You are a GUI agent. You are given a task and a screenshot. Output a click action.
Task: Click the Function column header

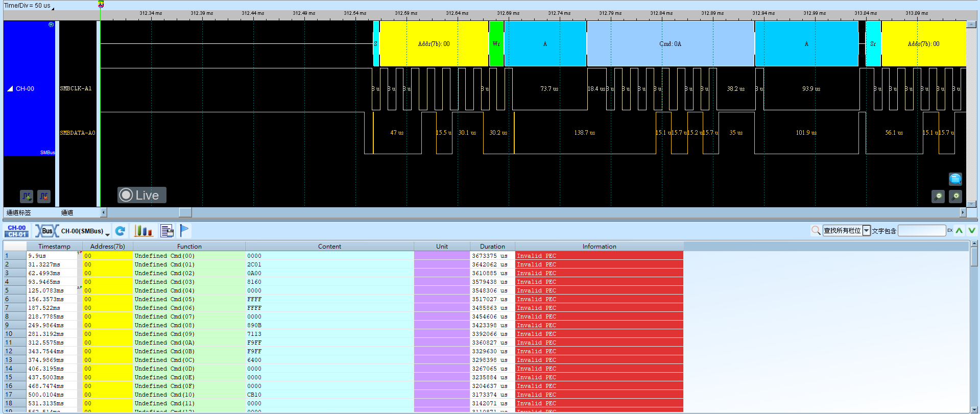click(x=189, y=246)
